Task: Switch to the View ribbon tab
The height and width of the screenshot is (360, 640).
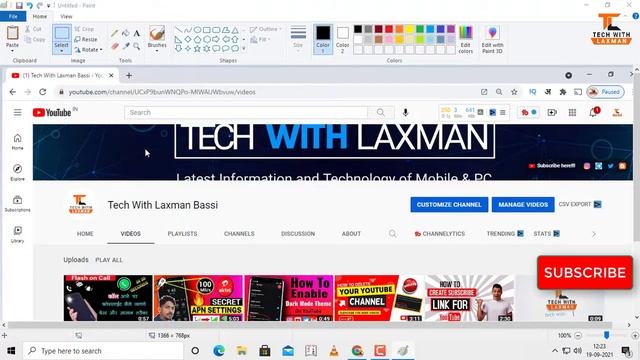Action: (x=66, y=16)
